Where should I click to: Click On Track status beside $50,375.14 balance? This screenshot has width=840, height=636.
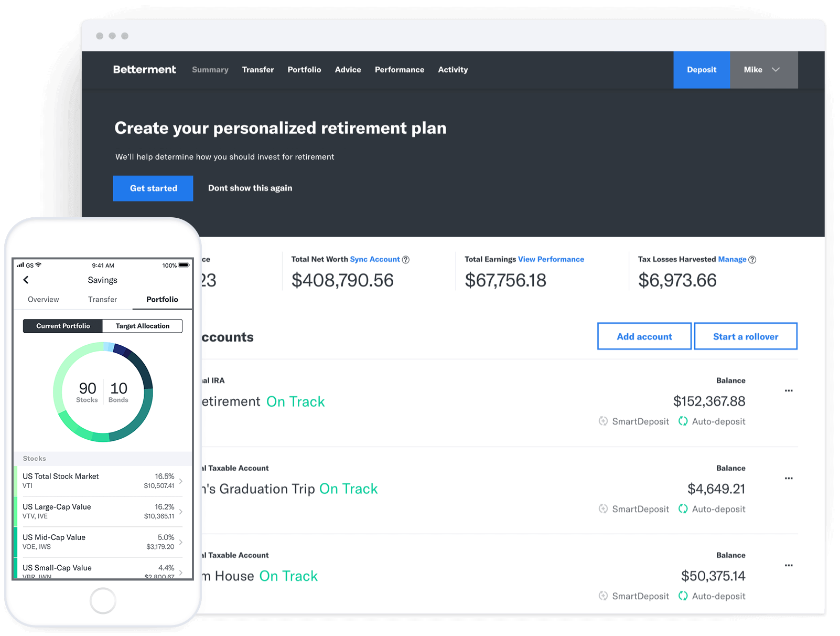(288, 576)
